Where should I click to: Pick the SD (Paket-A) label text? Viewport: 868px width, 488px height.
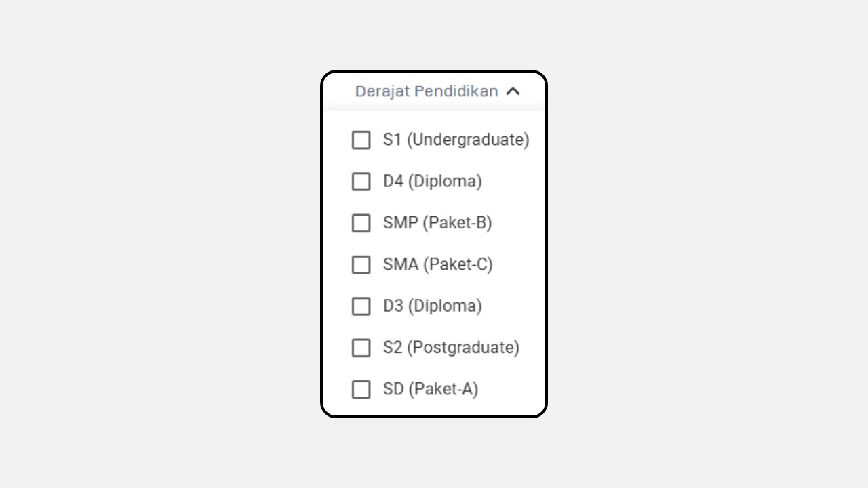(431, 388)
